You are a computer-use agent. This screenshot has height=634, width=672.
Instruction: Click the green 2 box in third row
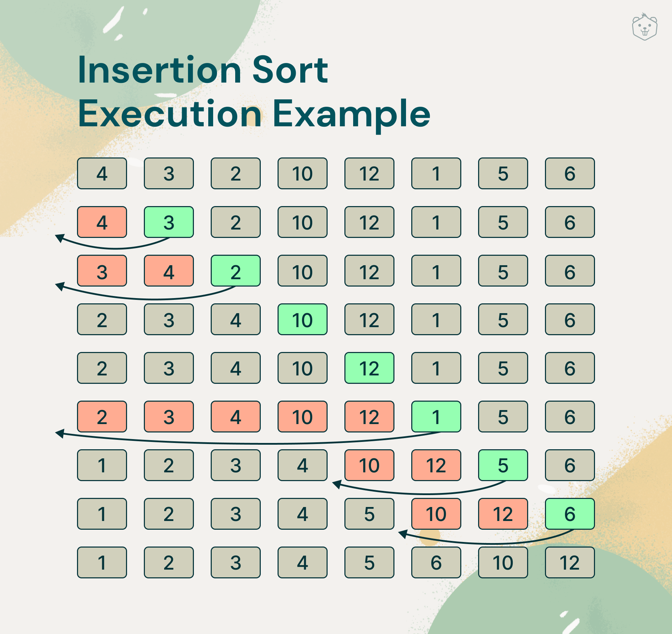tap(236, 271)
